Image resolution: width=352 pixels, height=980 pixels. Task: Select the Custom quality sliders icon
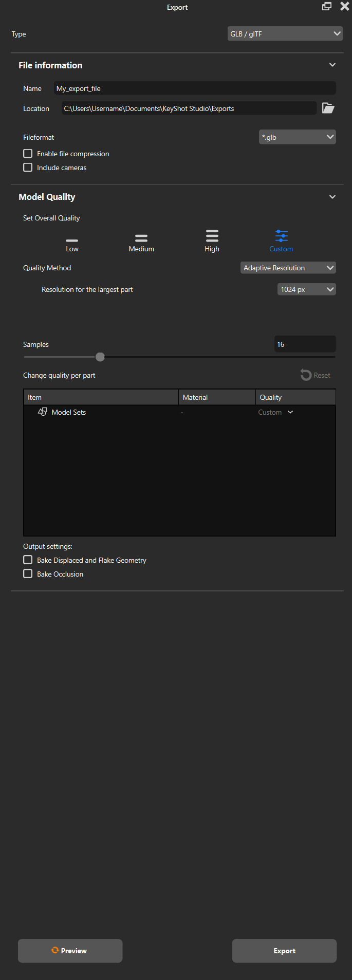281,236
